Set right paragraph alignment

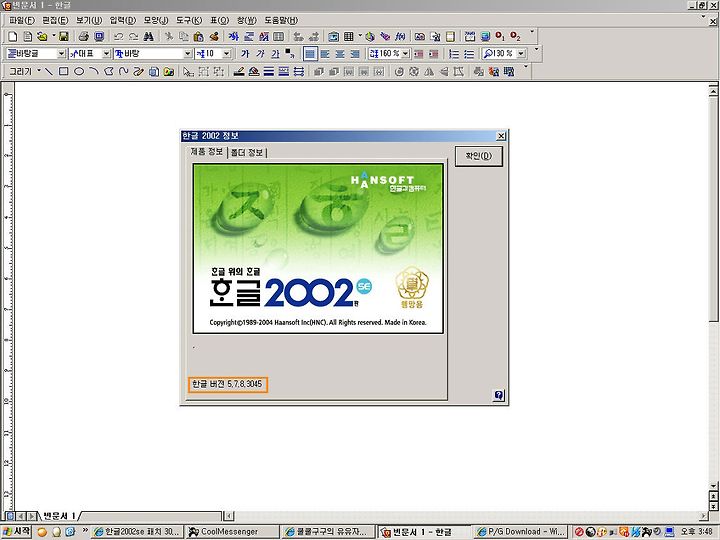point(355,54)
